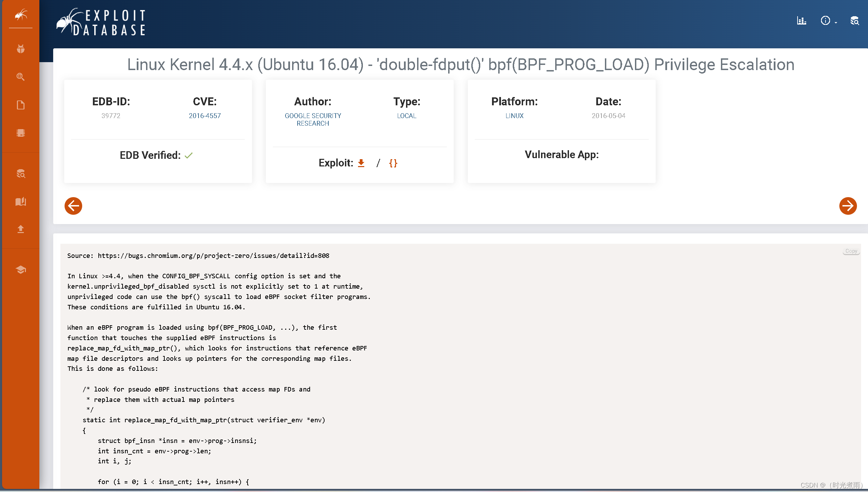Select the EDB-ID value 39772
Image resolution: width=868 pixels, height=492 pixels.
[111, 116]
